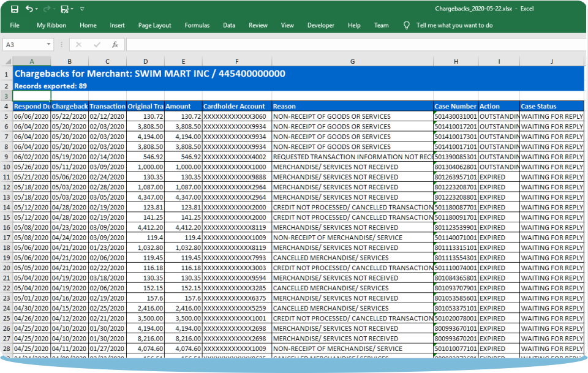Image resolution: width=588 pixels, height=373 pixels.
Task: Click the Undo arrow icon
Action: click(29, 9)
